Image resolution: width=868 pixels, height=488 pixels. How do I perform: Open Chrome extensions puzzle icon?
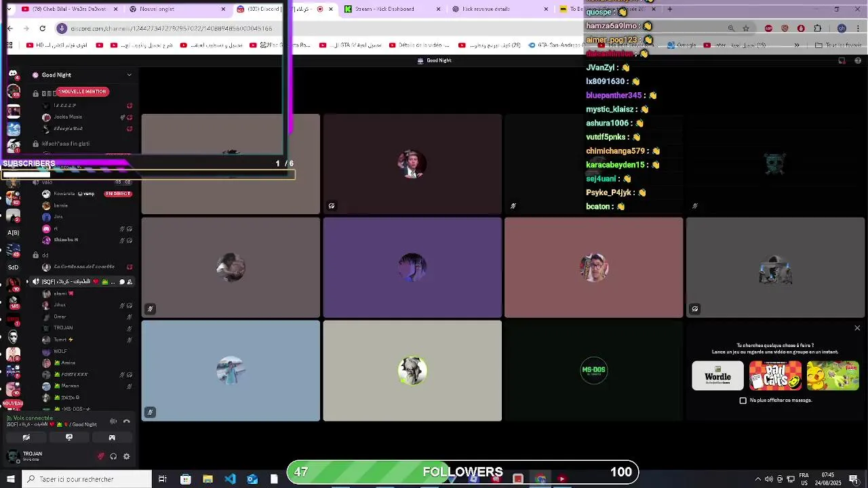[x=817, y=28]
